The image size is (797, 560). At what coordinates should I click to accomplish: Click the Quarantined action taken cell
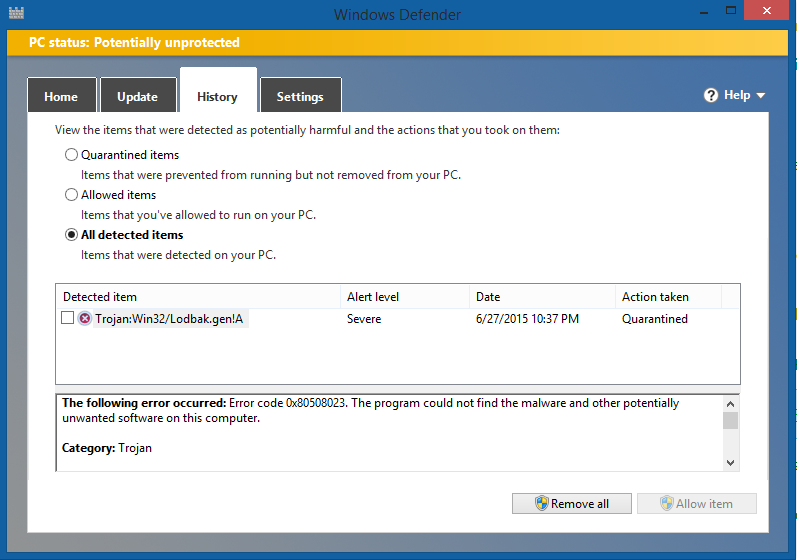[x=655, y=319]
